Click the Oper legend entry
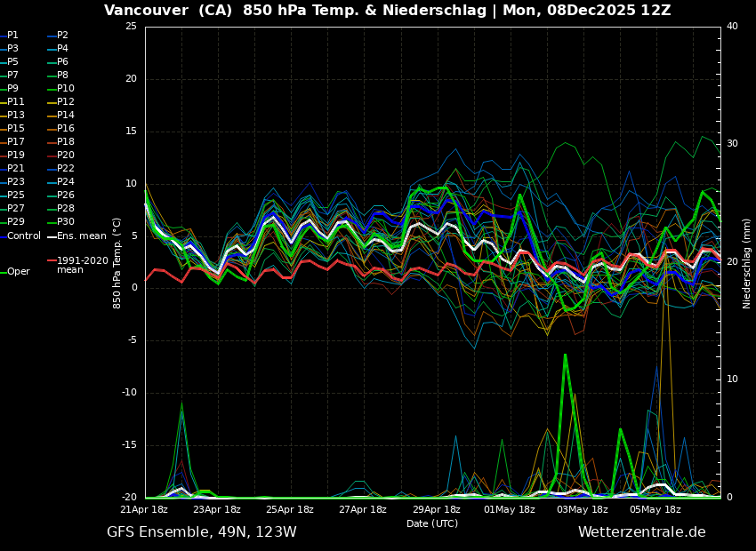Image resolution: width=756 pixels, height=551 pixels. point(18,272)
